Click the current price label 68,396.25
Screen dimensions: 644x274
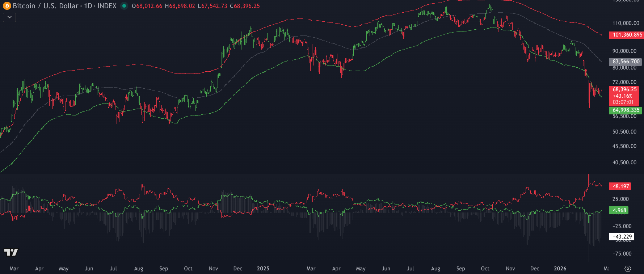[624, 89]
